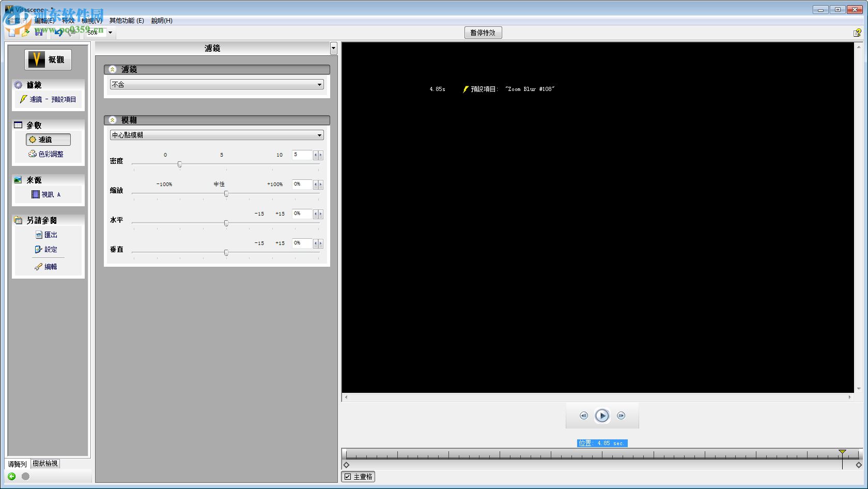Select the 概觀 (overview) panel icon
This screenshot has width=868, height=489.
click(x=36, y=59)
